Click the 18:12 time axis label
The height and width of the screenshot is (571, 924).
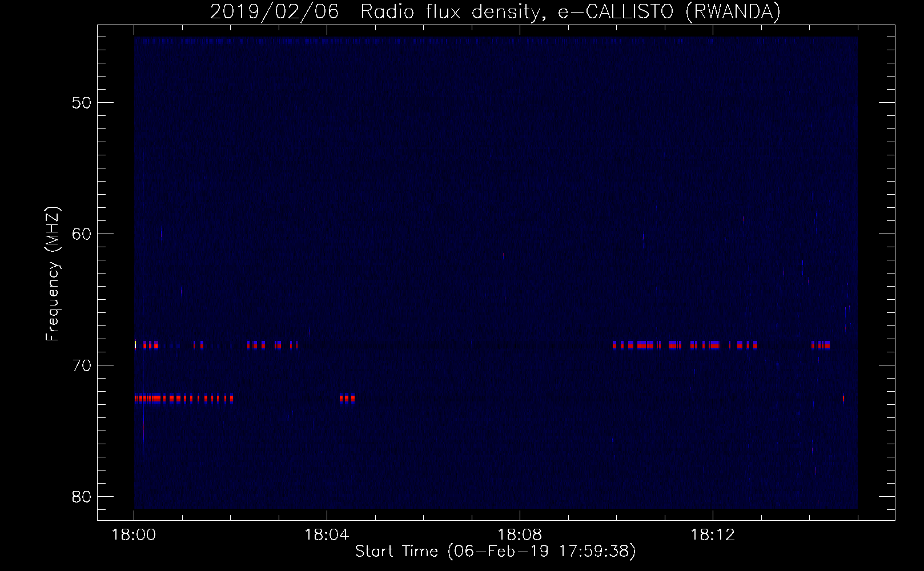[x=713, y=535]
